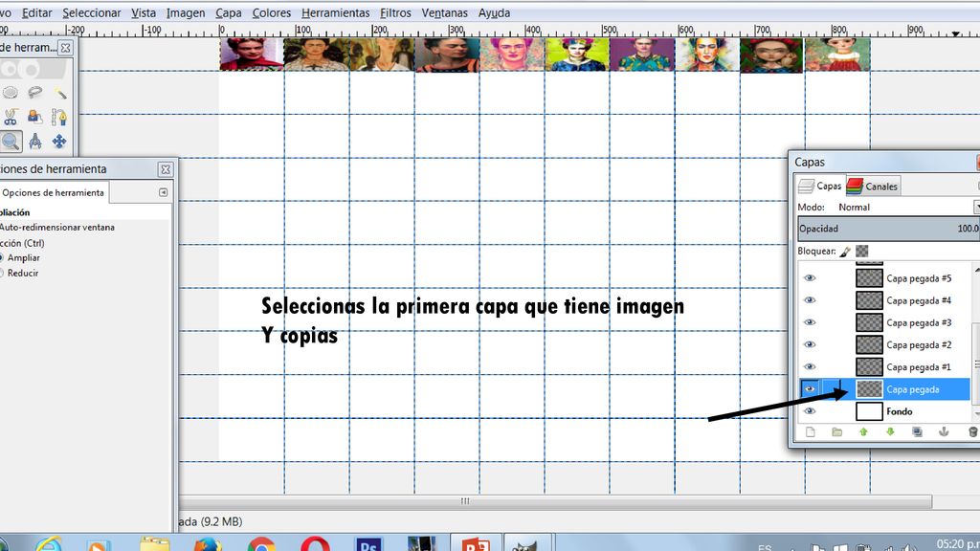Create a new layer group folder
Screen dimensions: 980x551
836,431
